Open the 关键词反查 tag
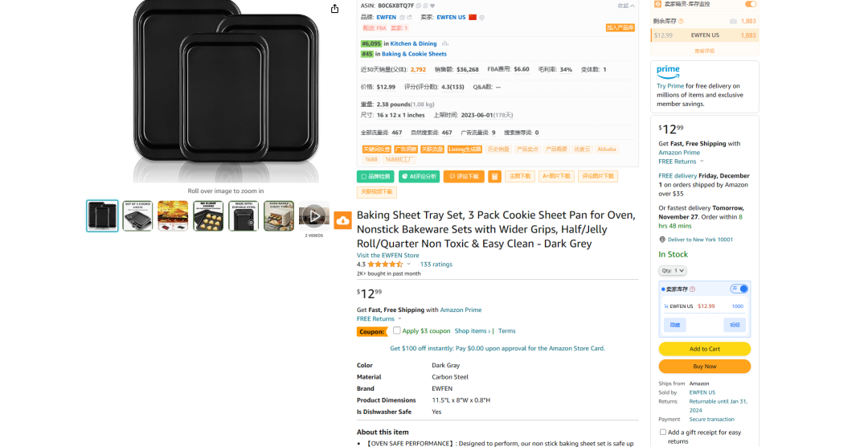 376,150
